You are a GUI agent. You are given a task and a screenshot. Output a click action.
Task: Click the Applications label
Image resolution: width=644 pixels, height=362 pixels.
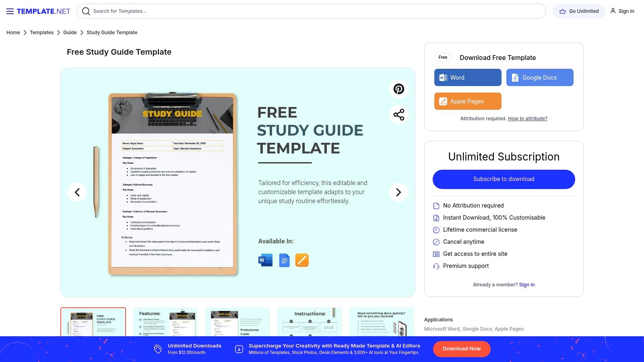439,320
